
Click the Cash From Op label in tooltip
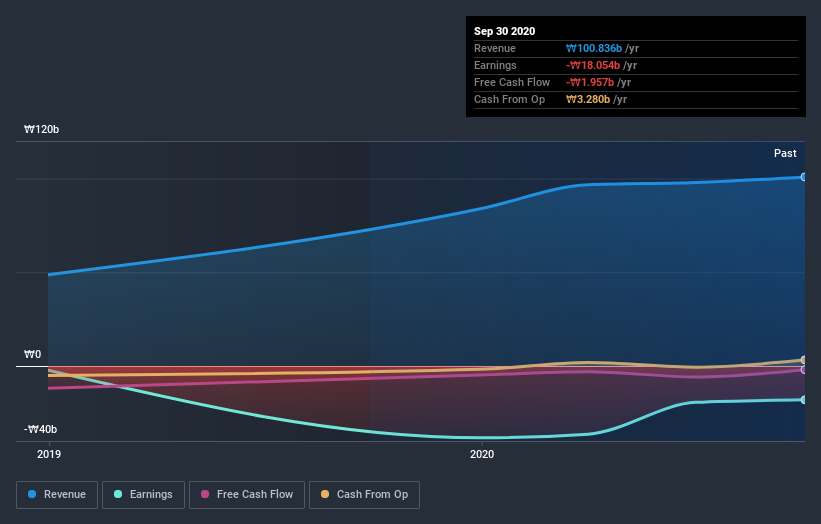pyautogui.click(x=509, y=99)
